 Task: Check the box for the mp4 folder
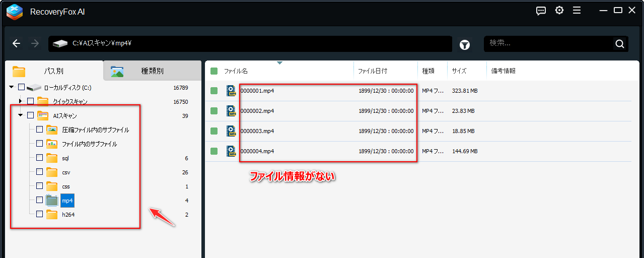click(39, 200)
